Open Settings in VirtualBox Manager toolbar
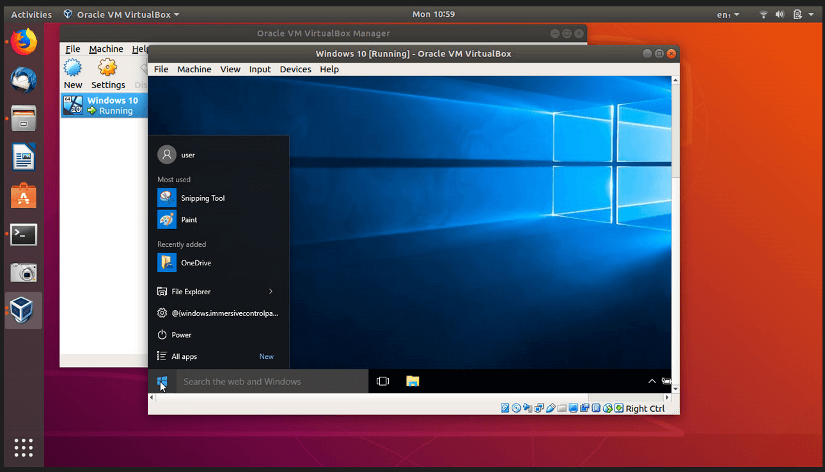This screenshot has width=825, height=472. click(108, 74)
